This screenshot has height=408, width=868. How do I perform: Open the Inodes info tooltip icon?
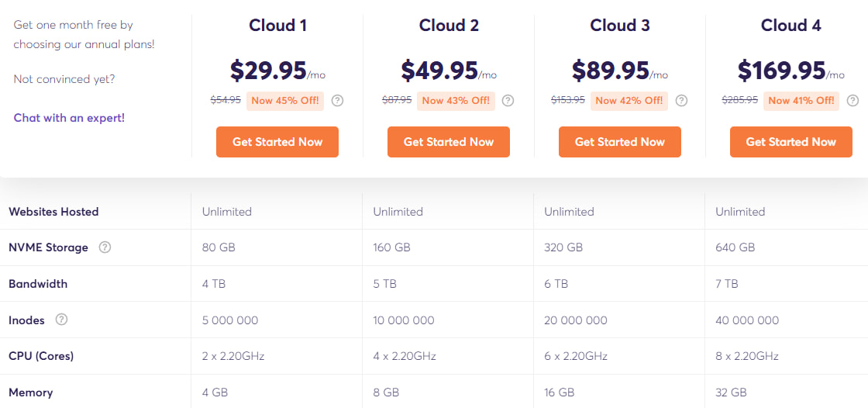(62, 320)
